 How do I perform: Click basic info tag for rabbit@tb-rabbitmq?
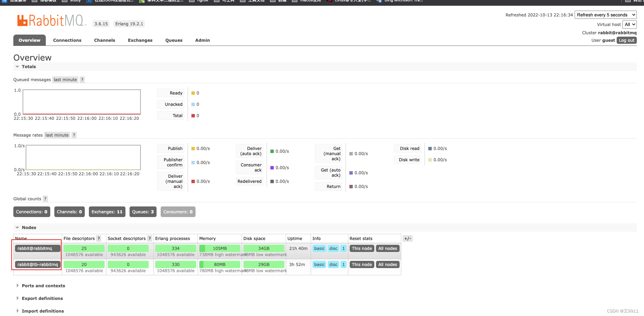[x=319, y=265]
